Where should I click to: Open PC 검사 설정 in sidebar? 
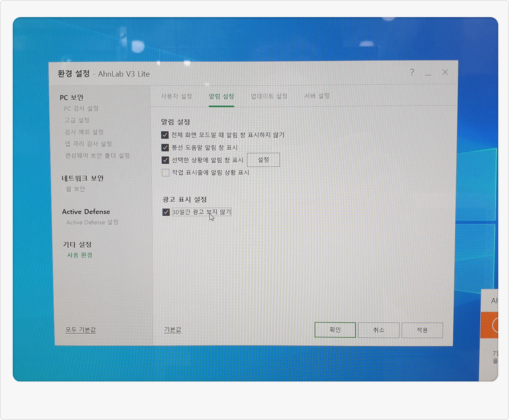point(81,109)
